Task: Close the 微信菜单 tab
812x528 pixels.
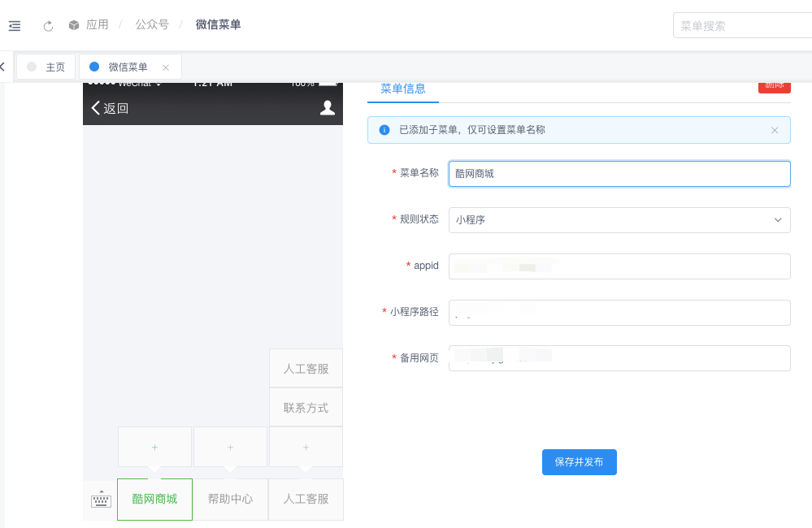Action: (x=166, y=67)
